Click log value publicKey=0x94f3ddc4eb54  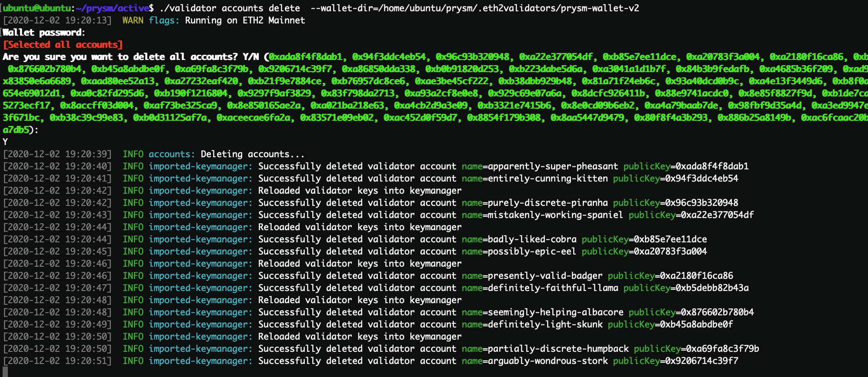[675, 179]
